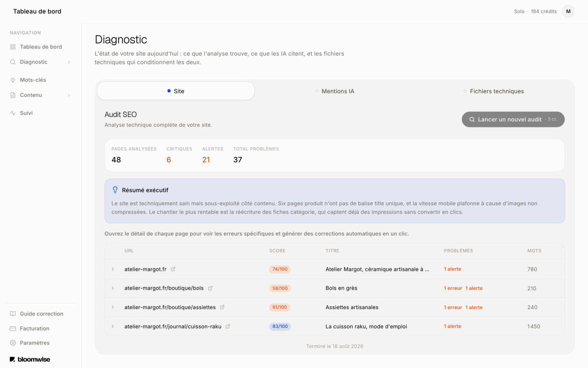Click the 58/100 score badge
The image size is (588, 368).
click(x=280, y=289)
